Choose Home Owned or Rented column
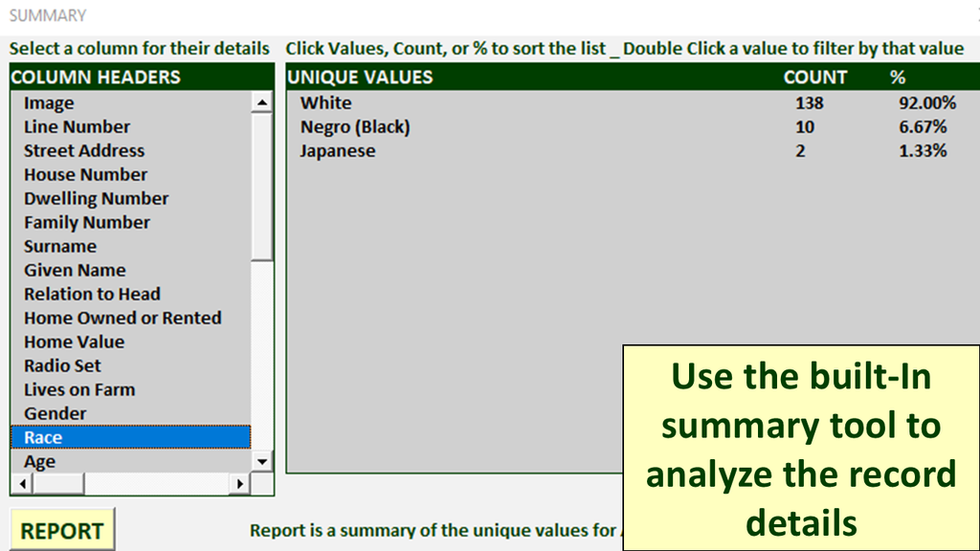Viewport: 980px width, 551px height. pyautogui.click(x=122, y=319)
